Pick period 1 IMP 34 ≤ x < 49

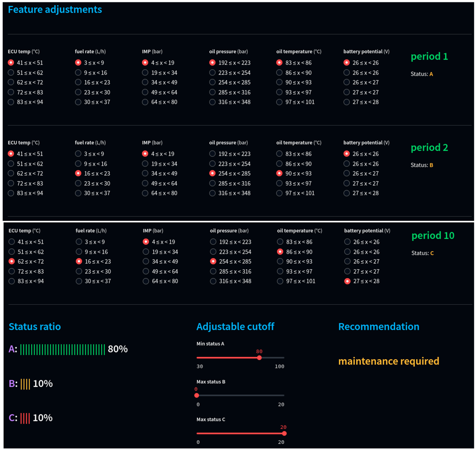pos(145,82)
